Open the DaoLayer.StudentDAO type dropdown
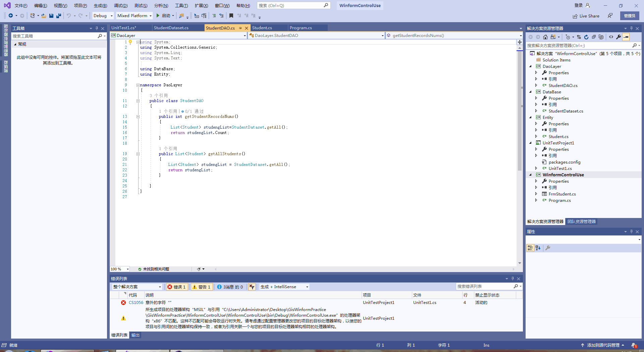The height and width of the screenshot is (352, 644). [316, 36]
